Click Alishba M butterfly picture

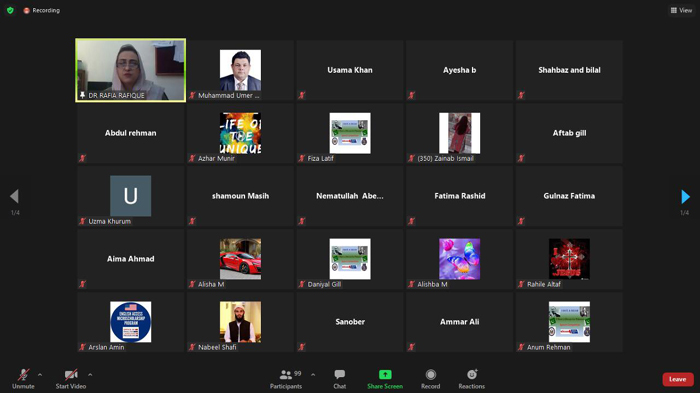coord(459,259)
